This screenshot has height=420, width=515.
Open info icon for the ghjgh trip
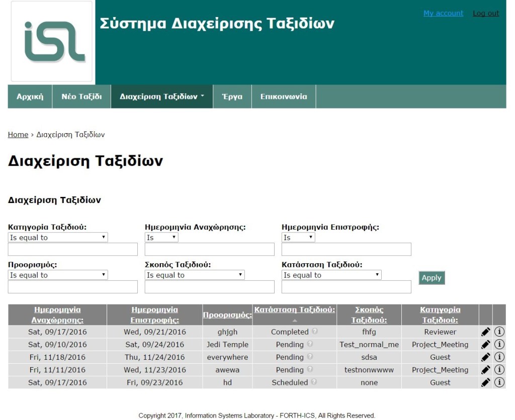[x=499, y=332]
